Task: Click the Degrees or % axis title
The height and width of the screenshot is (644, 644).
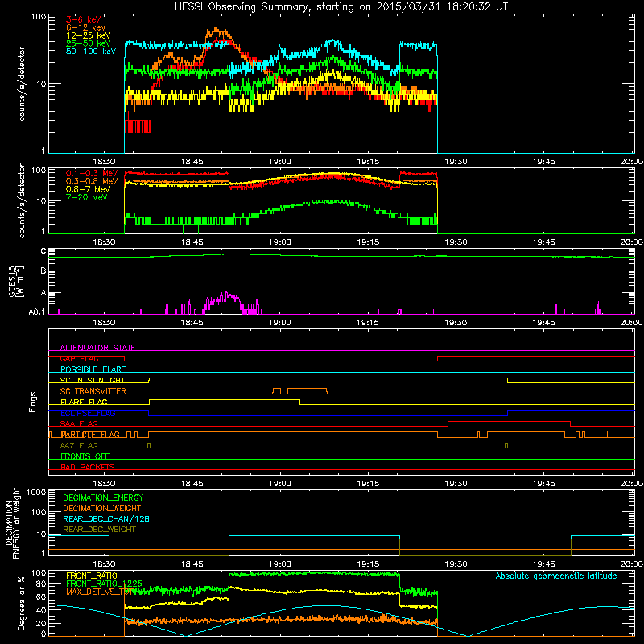Action: pyautogui.click(x=21, y=604)
